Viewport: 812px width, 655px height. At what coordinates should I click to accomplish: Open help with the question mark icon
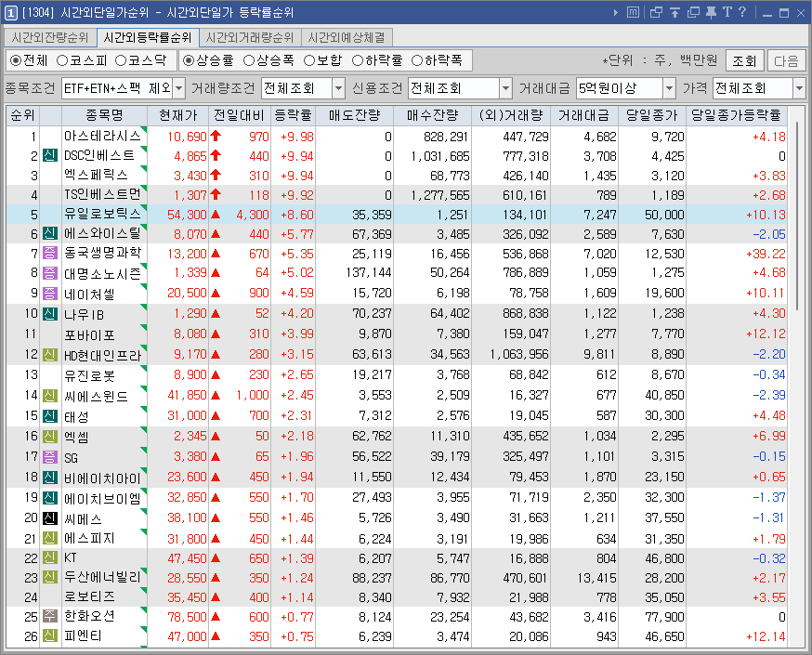(742, 12)
